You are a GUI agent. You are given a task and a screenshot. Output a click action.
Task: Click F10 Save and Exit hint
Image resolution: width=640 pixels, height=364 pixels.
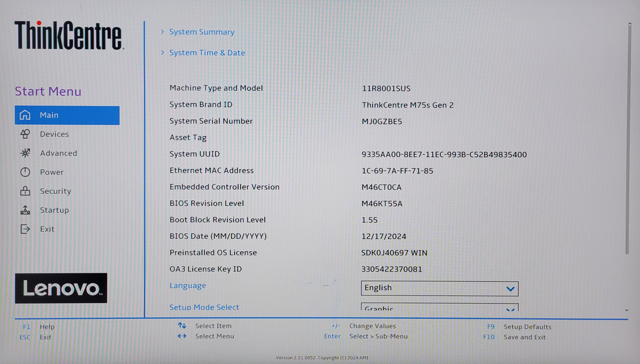click(x=515, y=337)
